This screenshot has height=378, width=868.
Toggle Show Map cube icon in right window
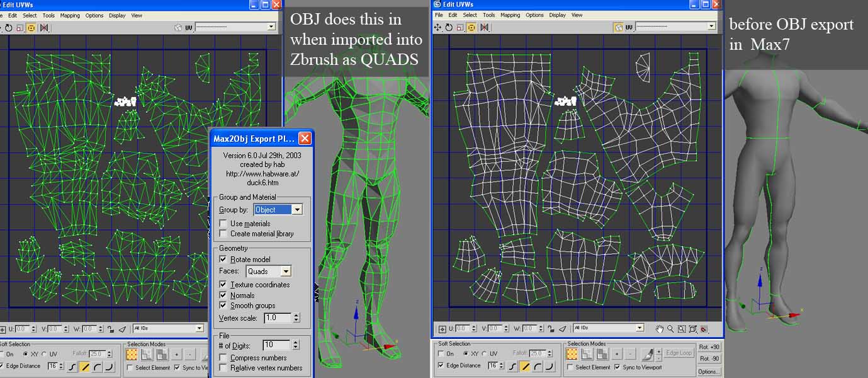[x=618, y=27]
